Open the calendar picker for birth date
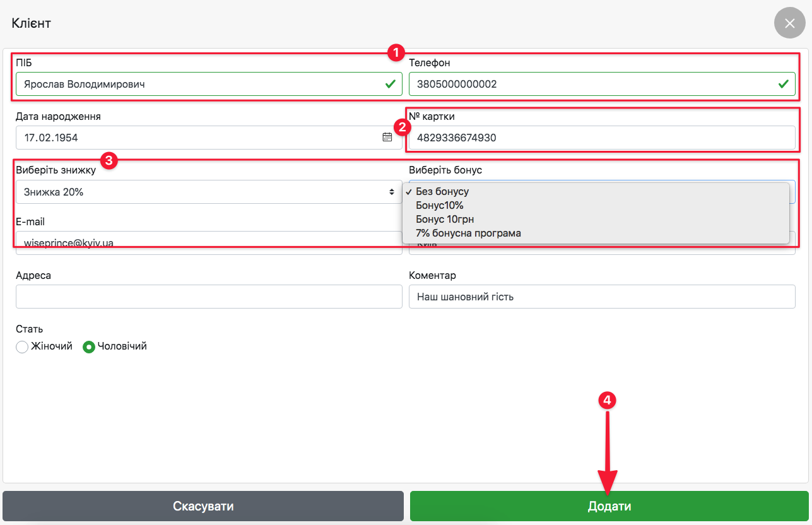This screenshot has width=812, height=525. pyautogui.click(x=387, y=137)
